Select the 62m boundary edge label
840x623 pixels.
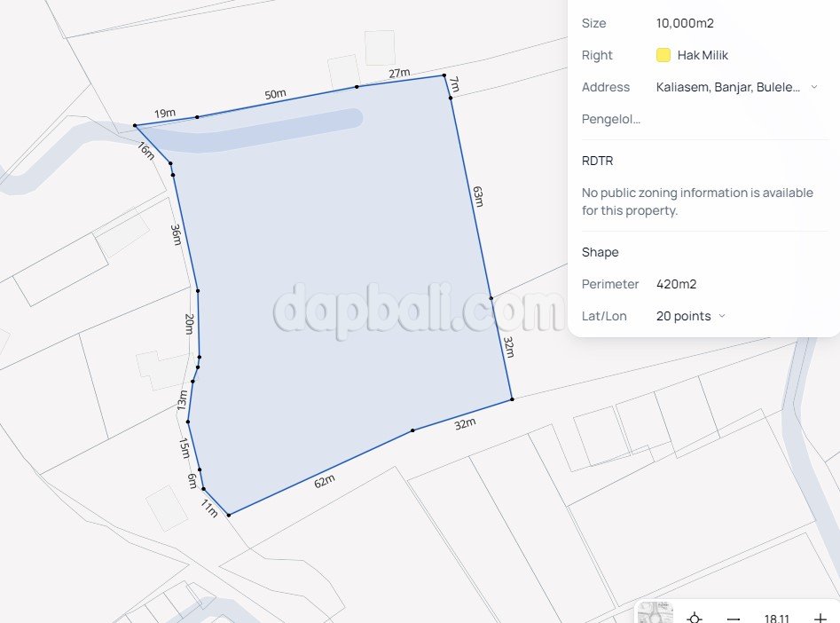(x=324, y=482)
